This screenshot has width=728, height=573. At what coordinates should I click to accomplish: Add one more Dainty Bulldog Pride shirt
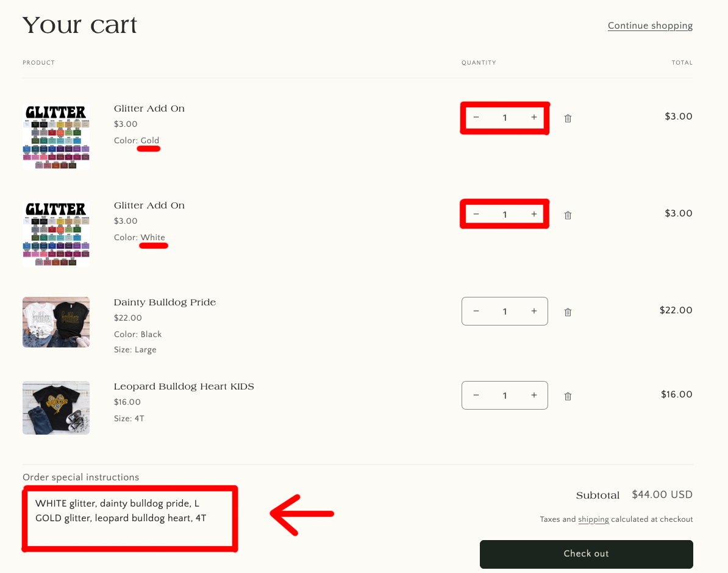(534, 311)
